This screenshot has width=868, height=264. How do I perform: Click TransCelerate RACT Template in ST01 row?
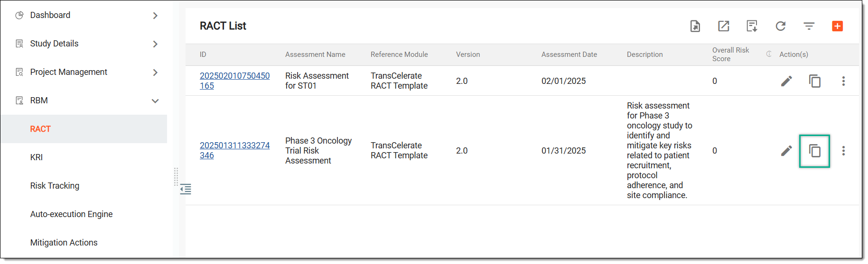[x=399, y=81]
